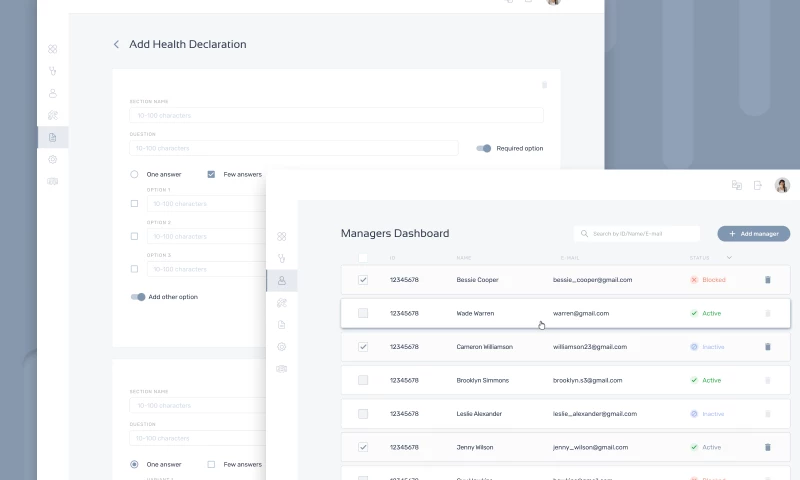
Task: Select One answer radio in first section
Action: 134,174
